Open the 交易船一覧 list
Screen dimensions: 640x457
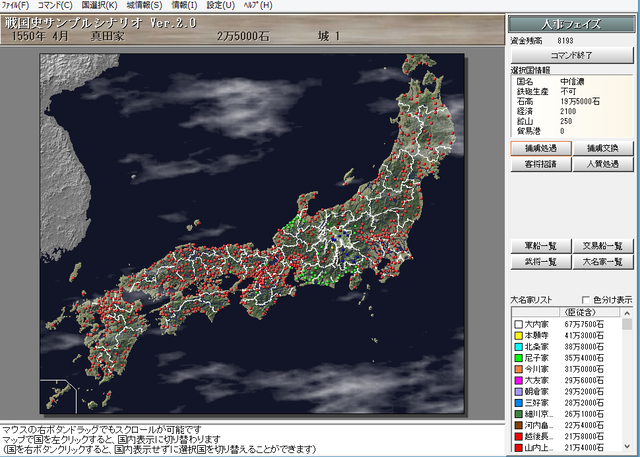[x=603, y=246]
